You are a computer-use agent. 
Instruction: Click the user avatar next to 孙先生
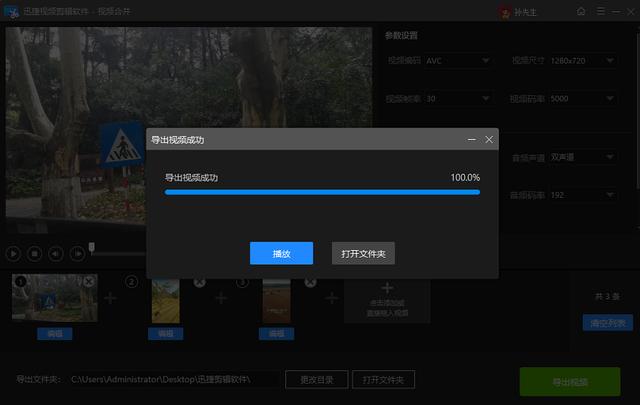click(505, 12)
